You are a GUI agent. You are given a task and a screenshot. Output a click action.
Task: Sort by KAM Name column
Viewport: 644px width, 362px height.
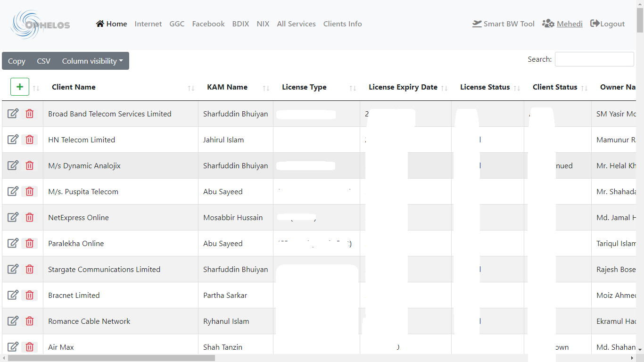click(227, 87)
